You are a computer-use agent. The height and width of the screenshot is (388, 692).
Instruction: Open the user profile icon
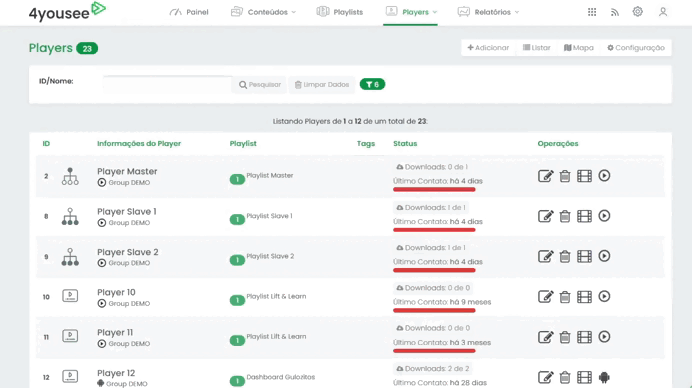click(663, 12)
